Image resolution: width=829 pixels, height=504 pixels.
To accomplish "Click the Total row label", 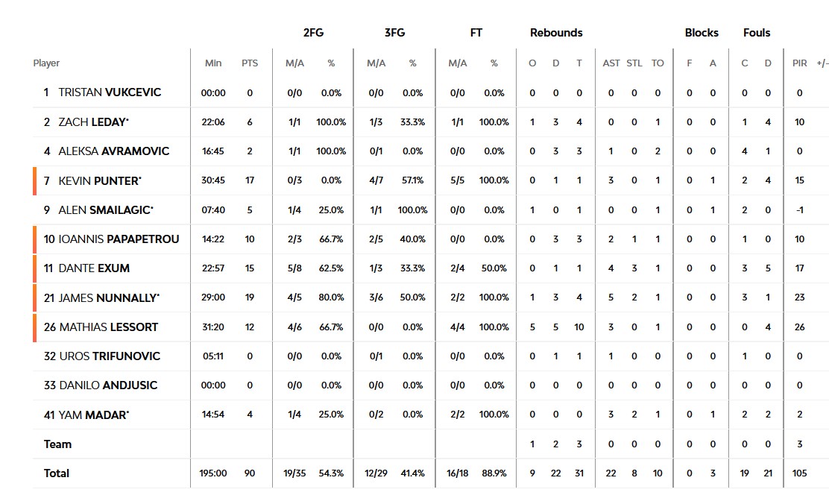I will (x=57, y=473).
